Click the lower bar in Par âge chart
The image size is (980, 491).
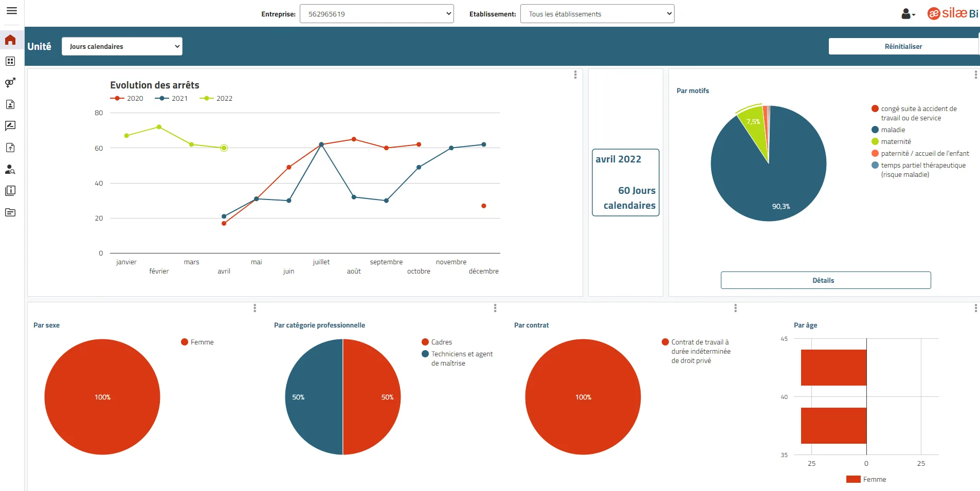pos(833,426)
